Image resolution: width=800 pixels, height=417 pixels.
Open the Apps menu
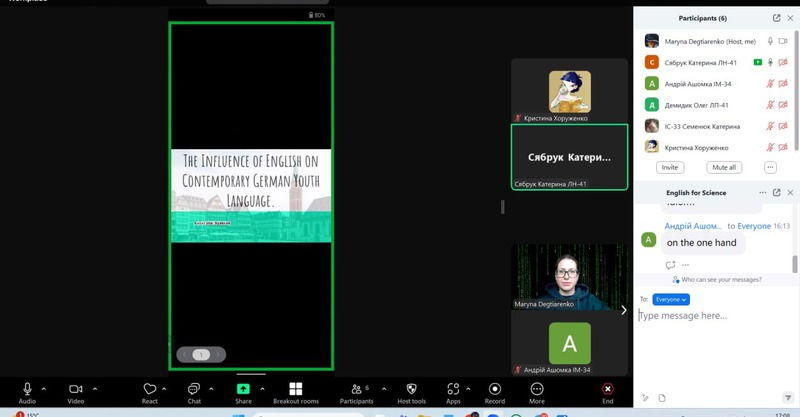[453, 393]
